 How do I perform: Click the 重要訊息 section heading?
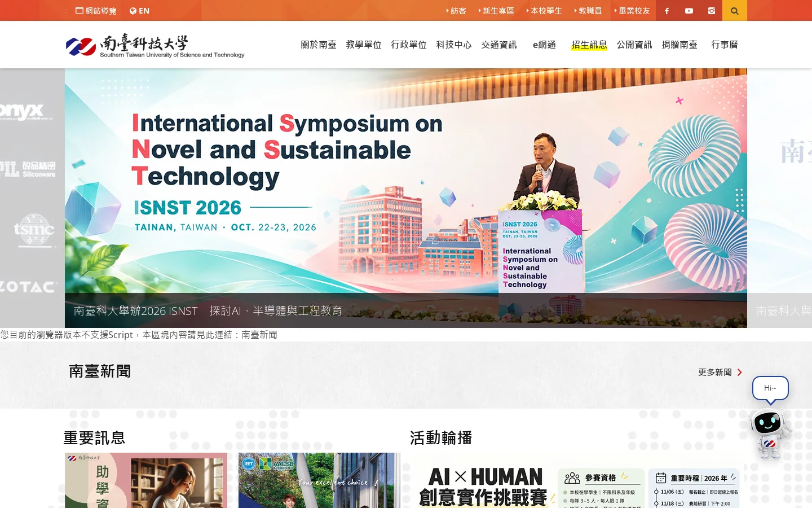click(x=94, y=438)
